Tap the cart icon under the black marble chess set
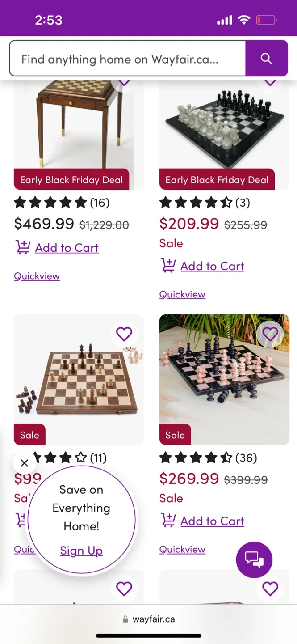The width and height of the screenshot is (297, 644). [168, 265]
